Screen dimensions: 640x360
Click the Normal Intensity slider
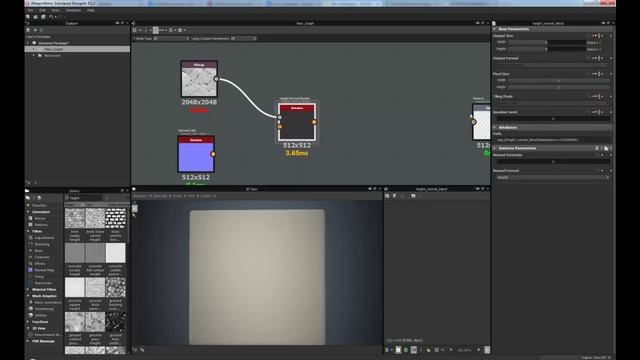[553, 162]
